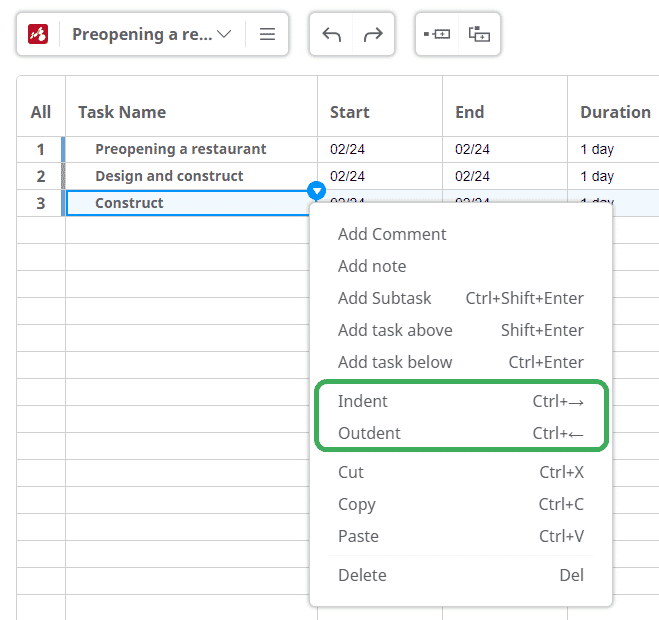Click the Start date of Preopening a restaurant
Viewport: 659px width, 620px height.
[347, 149]
